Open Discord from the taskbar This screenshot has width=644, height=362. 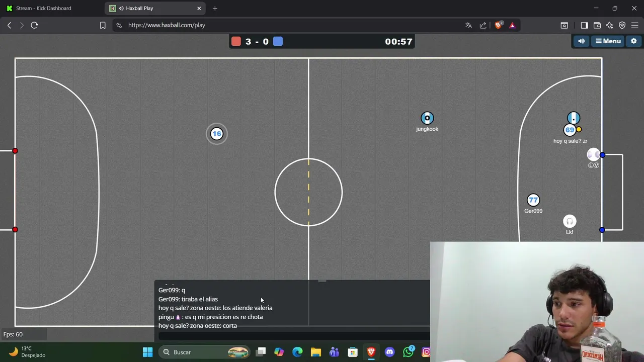389,352
